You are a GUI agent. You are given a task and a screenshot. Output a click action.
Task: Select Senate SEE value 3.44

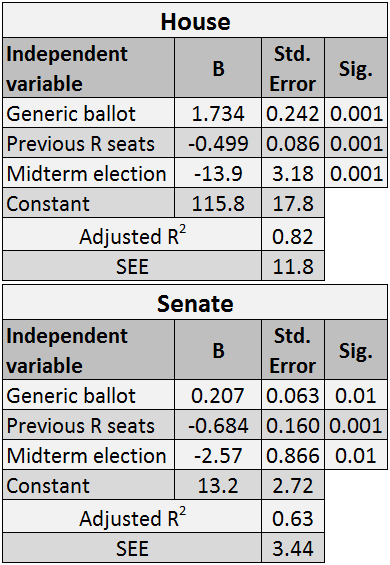pos(293,548)
